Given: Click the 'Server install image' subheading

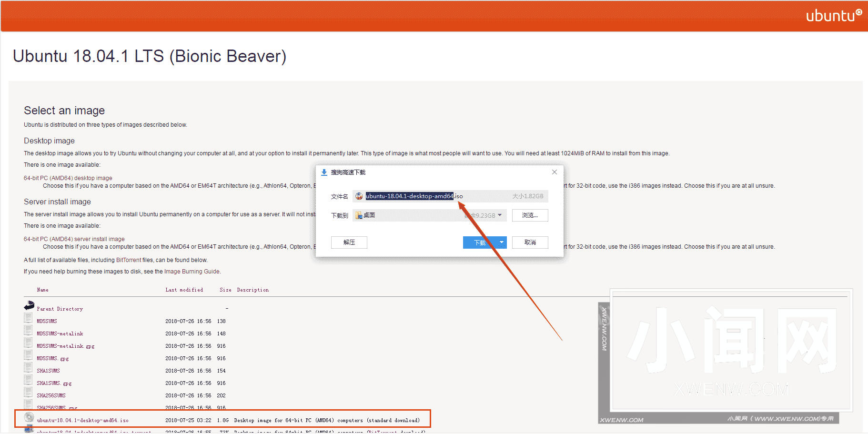Looking at the screenshot, I should point(57,202).
